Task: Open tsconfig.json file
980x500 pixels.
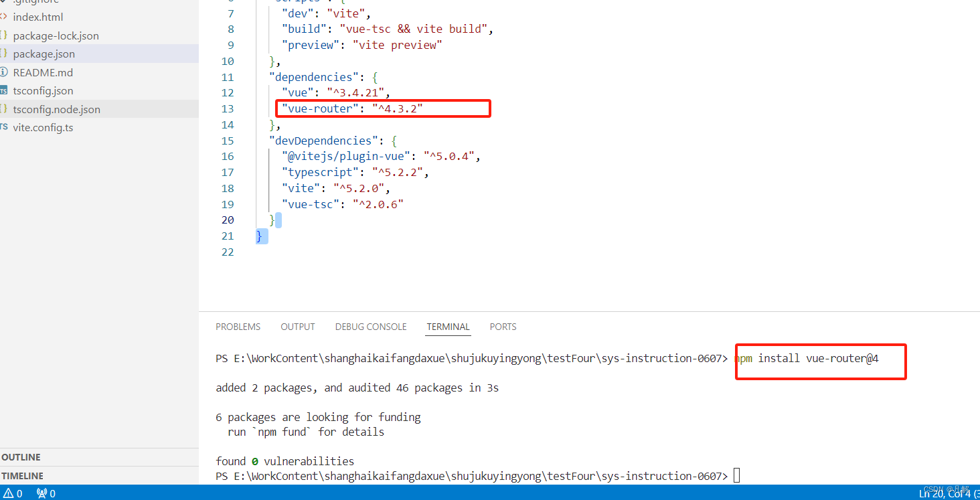Action: point(43,90)
